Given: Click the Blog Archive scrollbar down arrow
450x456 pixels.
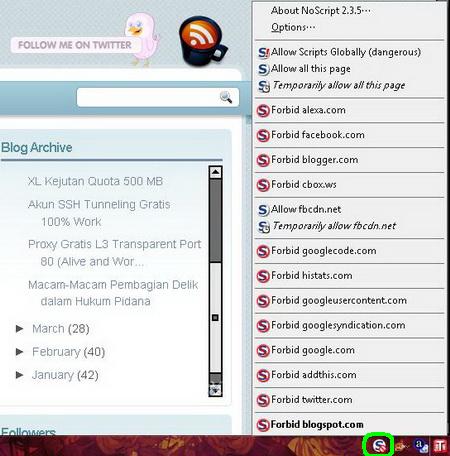Looking at the screenshot, I should [215, 389].
